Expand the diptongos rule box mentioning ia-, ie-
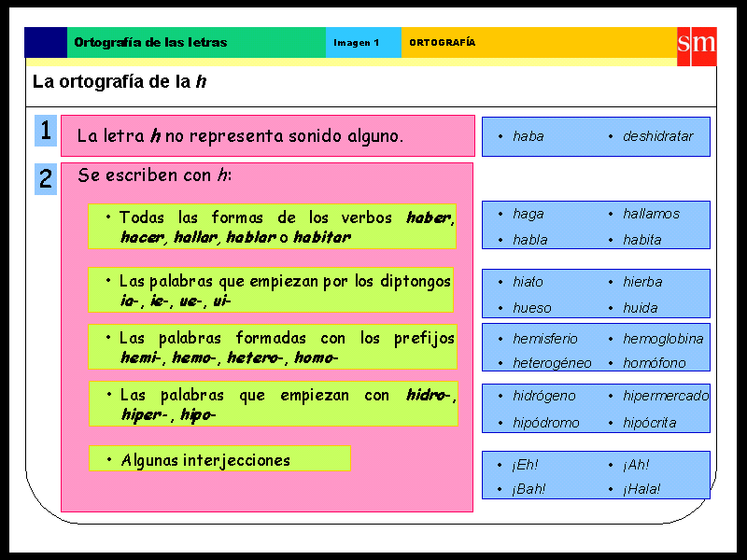This screenshot has width=747, height=560. 273,290
